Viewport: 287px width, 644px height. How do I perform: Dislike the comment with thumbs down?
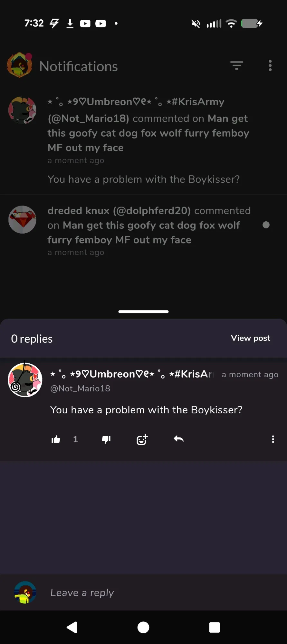[x=106, y=439]
